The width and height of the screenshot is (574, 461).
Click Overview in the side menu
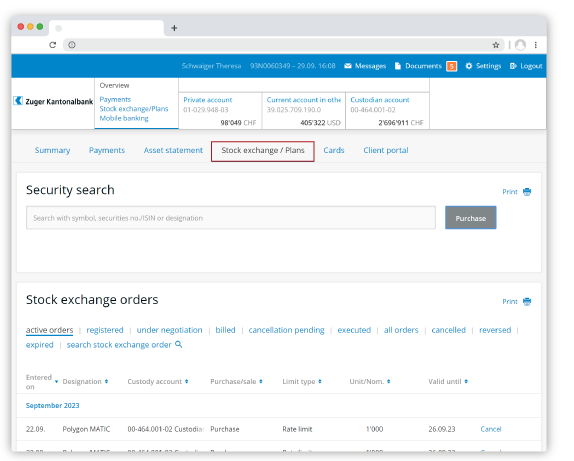point(114,85)
